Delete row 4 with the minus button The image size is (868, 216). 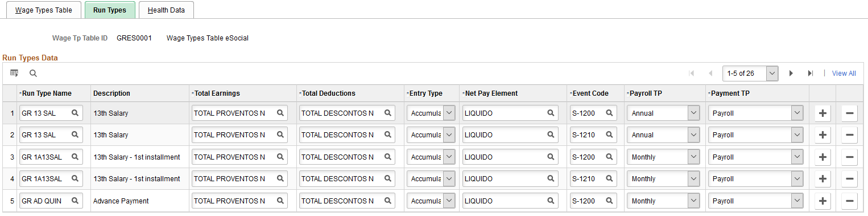pos(849,179)
